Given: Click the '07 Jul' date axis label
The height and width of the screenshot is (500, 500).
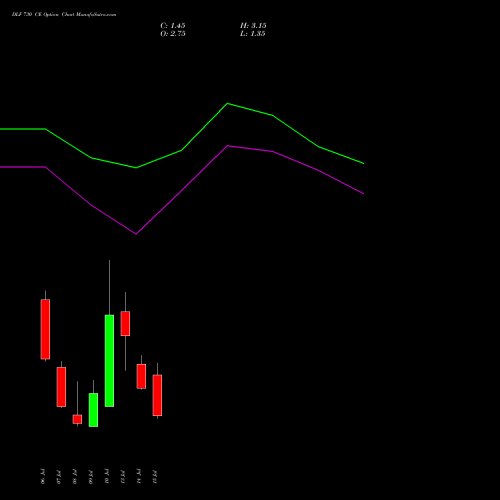Looking at the screenshot, I should [x=59, y=476].
